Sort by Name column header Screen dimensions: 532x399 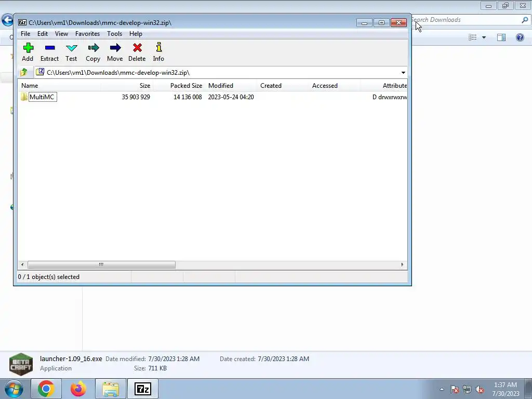[x=59, y=86]
